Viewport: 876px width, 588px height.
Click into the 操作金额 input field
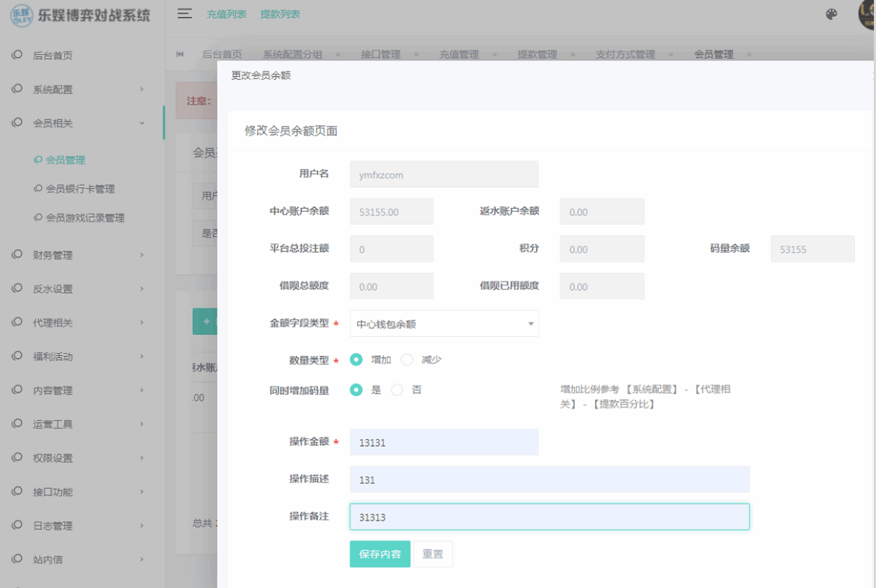(x=444, y=442)
